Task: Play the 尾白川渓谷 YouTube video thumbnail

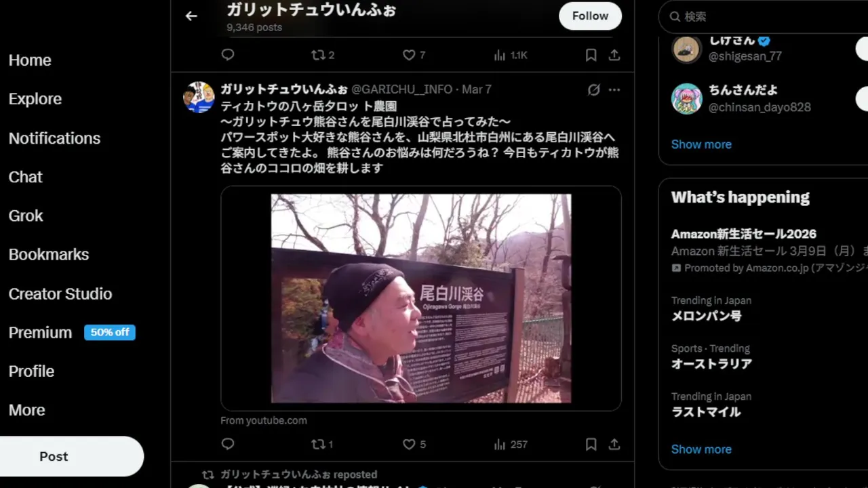Action: pyautogui.click(x=421, y=298)
